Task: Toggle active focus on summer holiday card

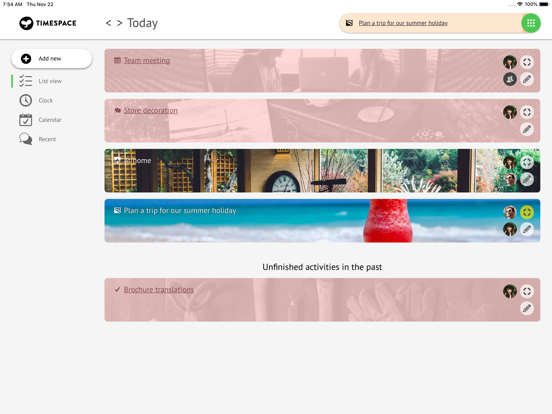Action: (x=527, y=212)
